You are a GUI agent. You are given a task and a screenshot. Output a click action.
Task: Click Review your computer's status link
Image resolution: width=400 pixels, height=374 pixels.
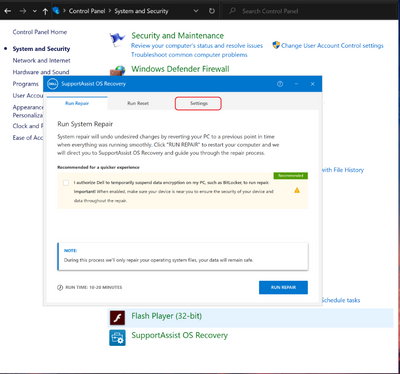pos(197,46)
